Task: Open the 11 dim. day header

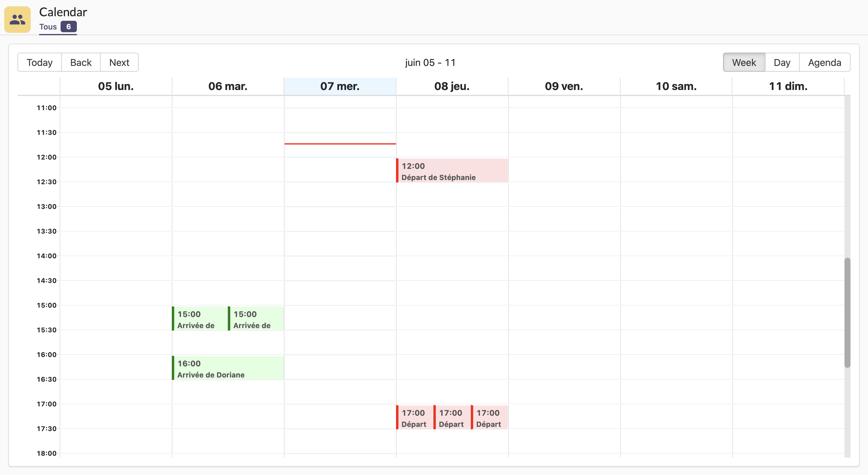Action: tap(788, 86)
